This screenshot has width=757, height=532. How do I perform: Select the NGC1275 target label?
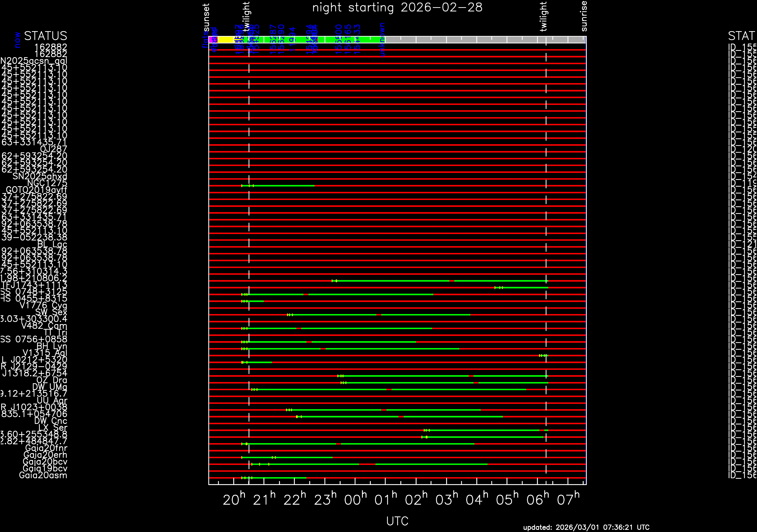click(47, 183)
